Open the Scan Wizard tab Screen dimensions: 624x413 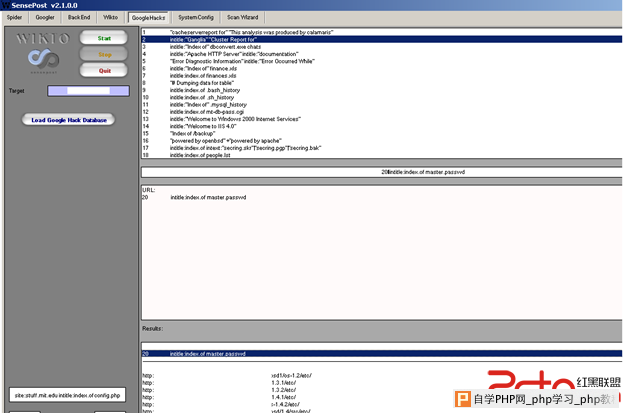coord(243,18)
